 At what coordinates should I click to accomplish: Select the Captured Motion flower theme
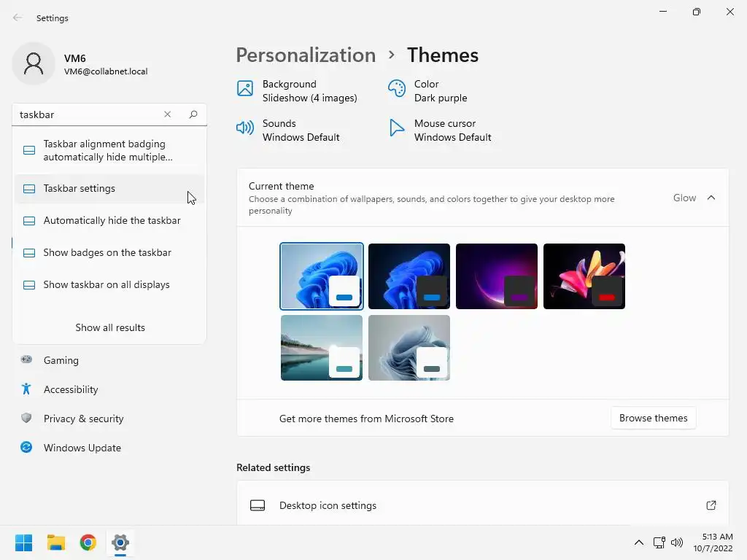(584, 276)
